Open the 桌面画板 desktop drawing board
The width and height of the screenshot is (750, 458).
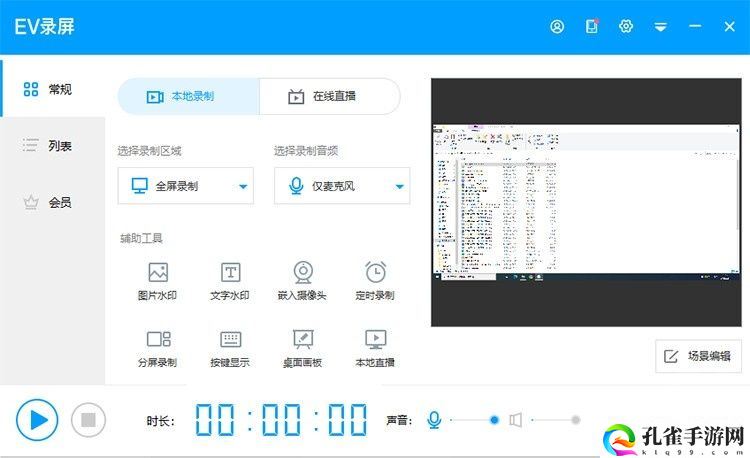[302, 347]
